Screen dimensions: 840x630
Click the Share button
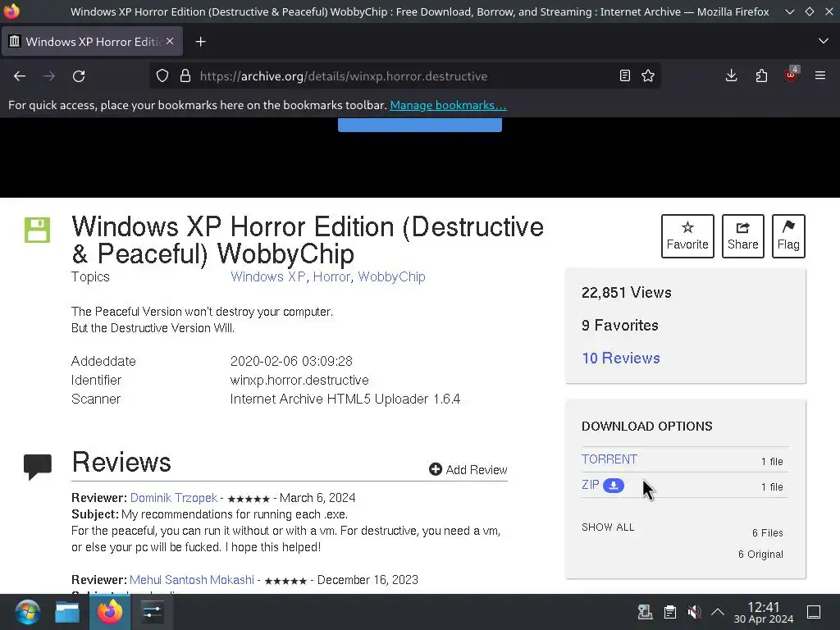coord(743,236)
